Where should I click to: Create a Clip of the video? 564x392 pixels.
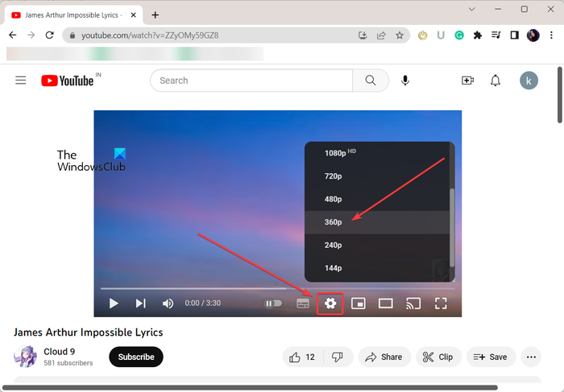pos(438,357)
